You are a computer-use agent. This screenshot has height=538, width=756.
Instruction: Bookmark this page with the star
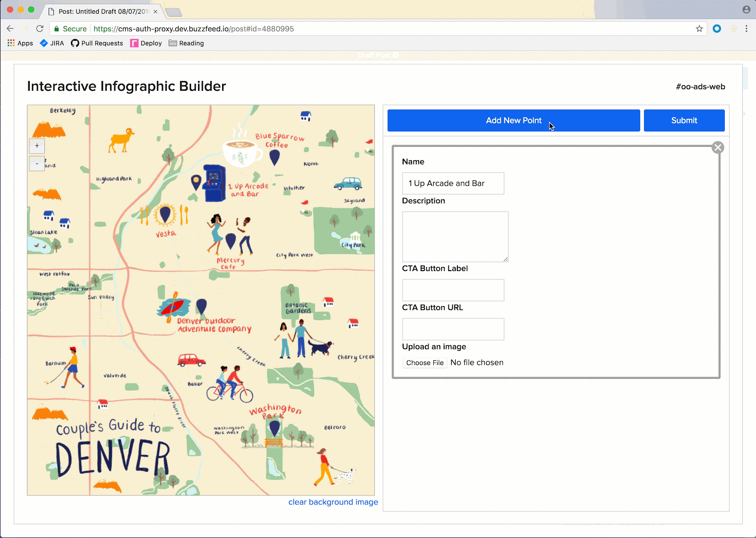(699, 29)
